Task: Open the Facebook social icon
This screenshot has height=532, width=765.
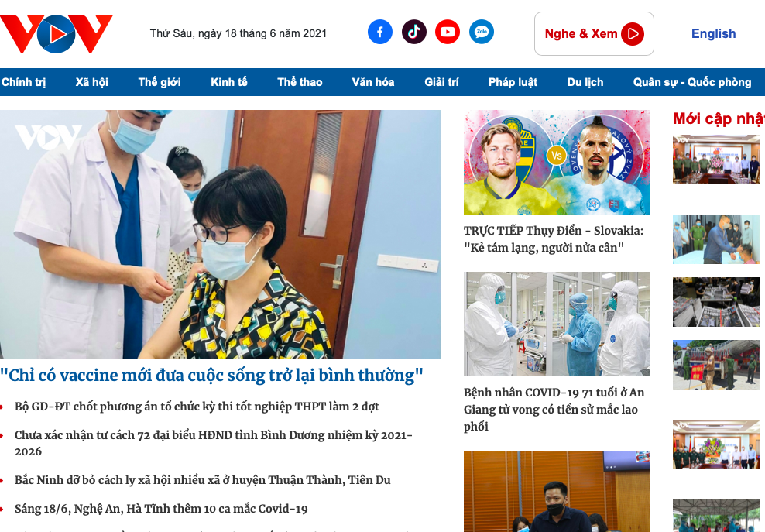Action: (379, 32)
